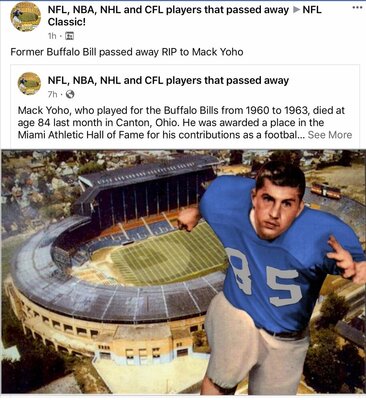Expand the post with See More
Viewport: 366px width, 400px height.
click(330, 135)
